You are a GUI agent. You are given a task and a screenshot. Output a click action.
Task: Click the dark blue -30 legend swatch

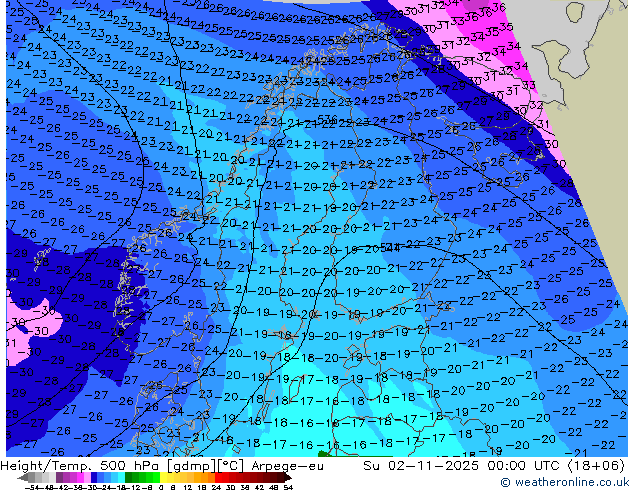pyautogui.click(x=94, y=477)
